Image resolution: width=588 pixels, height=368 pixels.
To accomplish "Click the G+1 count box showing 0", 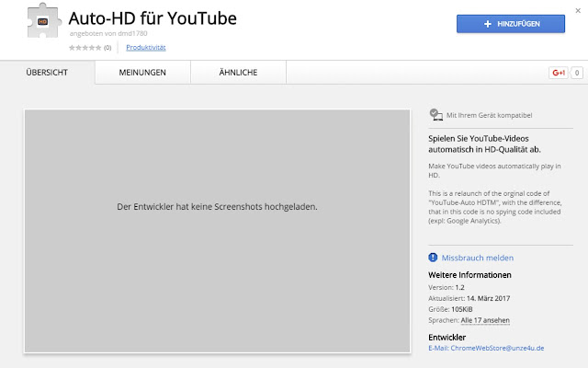I will (x=577, y=73).
